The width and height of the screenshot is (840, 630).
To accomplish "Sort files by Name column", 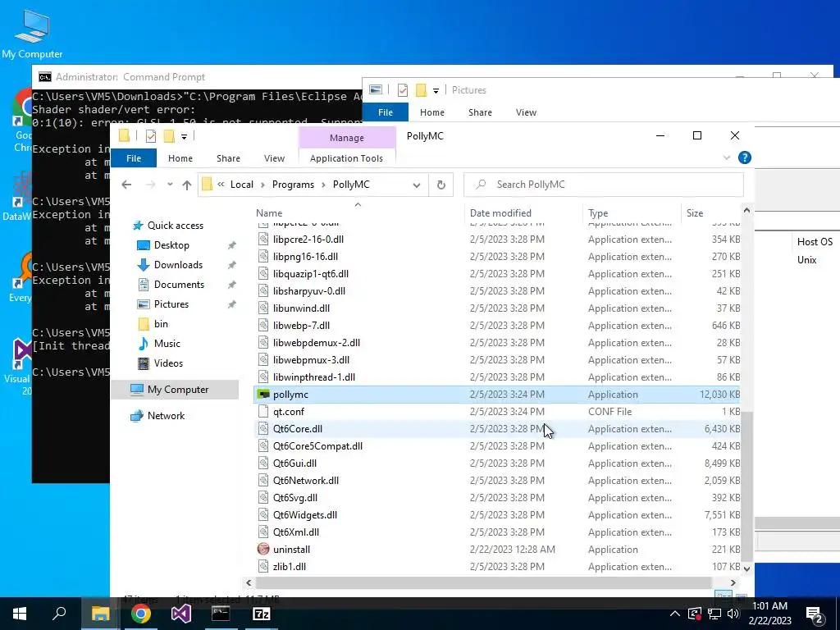I will coord(358,213).
